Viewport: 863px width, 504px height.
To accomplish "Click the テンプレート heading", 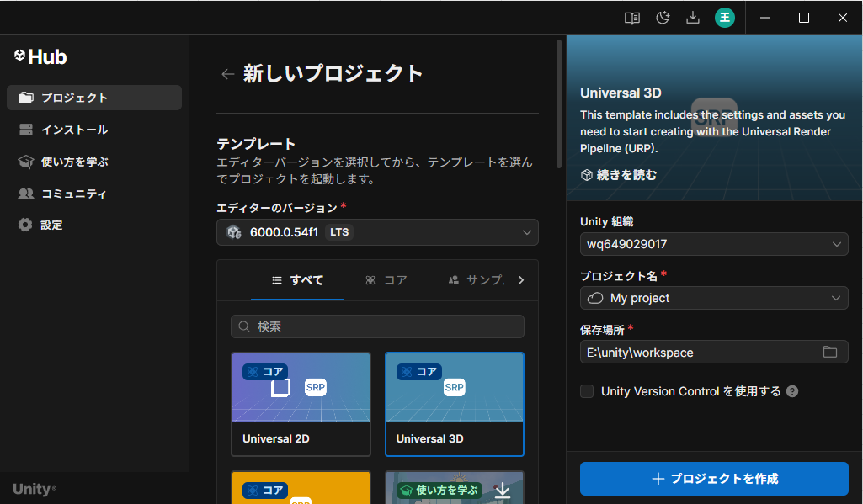I will click(256, 144).
